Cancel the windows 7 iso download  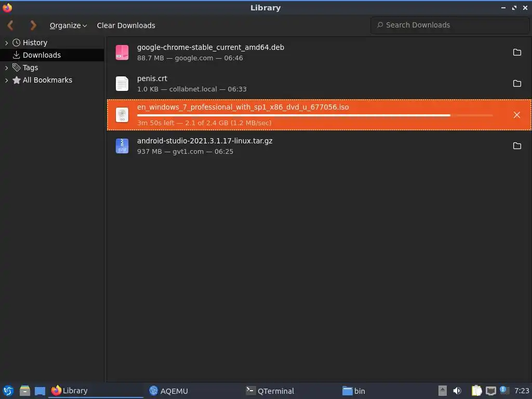(x=517, y=115)
